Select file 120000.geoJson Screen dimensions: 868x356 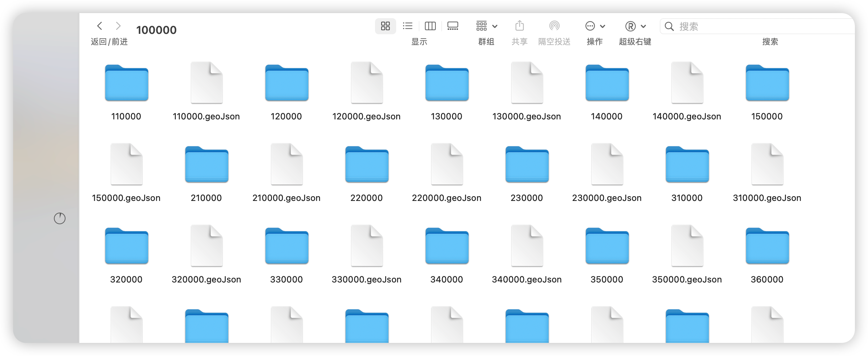pyautogui.click(x=367, y=83)
